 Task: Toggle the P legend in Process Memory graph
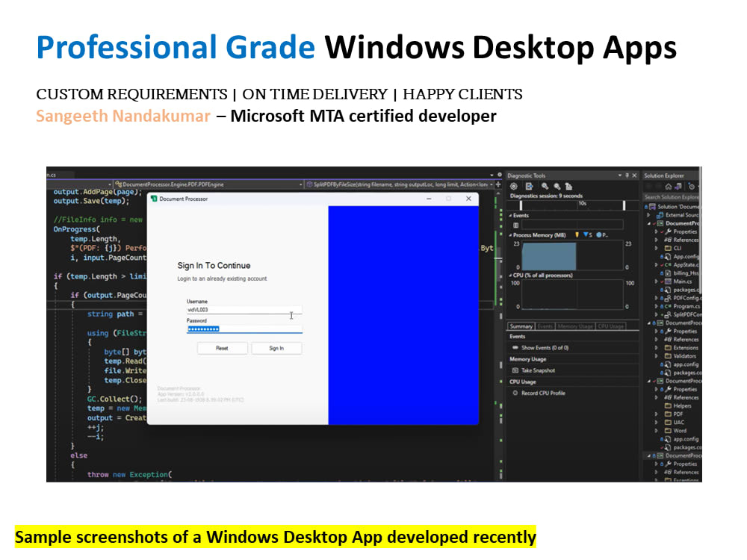point(600,234)
